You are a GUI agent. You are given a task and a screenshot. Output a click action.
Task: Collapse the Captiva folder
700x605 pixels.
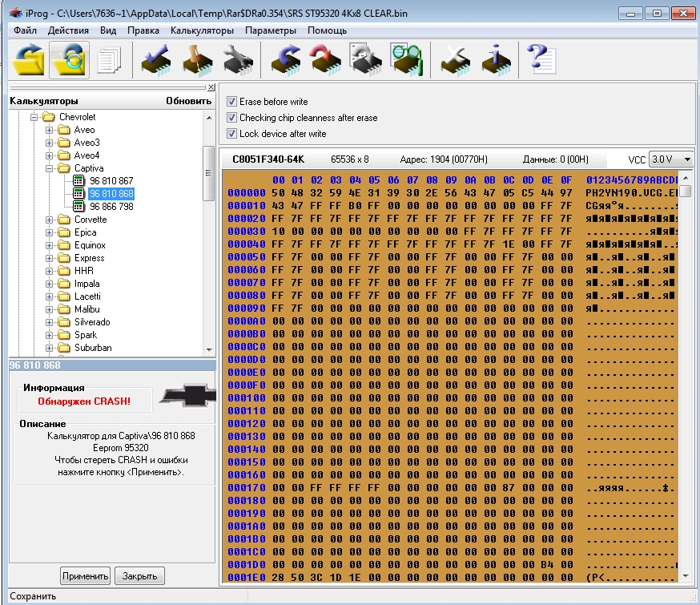click(49, 169)
